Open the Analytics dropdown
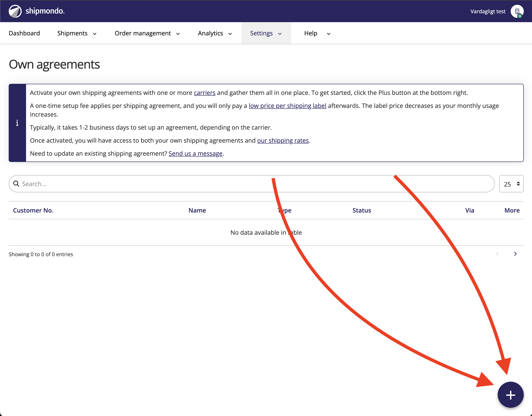The width and height of the screenshot is (532, 416). point(215,33)
